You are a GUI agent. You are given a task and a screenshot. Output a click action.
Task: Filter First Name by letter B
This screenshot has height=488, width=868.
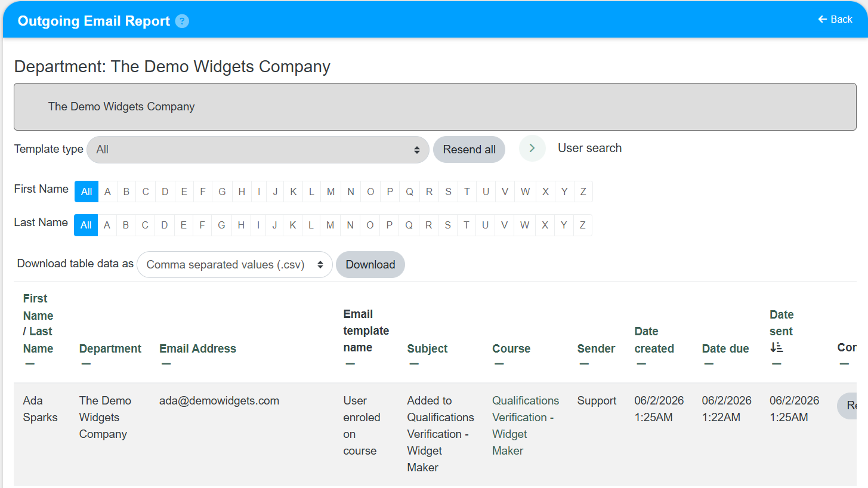126,192
